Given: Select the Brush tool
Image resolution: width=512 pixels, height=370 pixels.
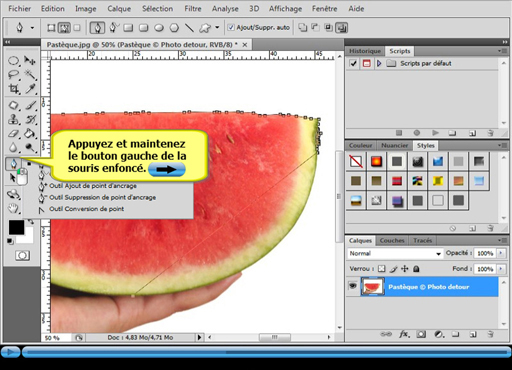Looking at the screenshot, I should pyautogui.click(x=30, y=105).
